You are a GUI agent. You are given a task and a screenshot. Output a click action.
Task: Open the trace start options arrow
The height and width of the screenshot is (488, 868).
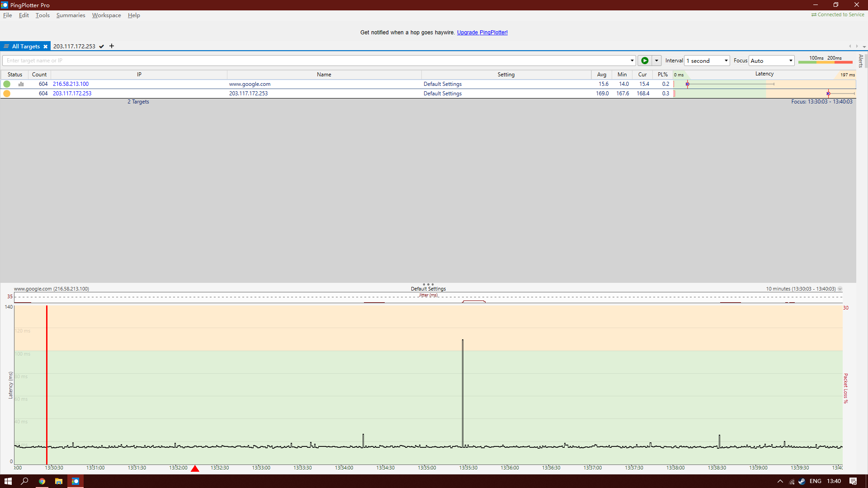[x=656, y=61]
